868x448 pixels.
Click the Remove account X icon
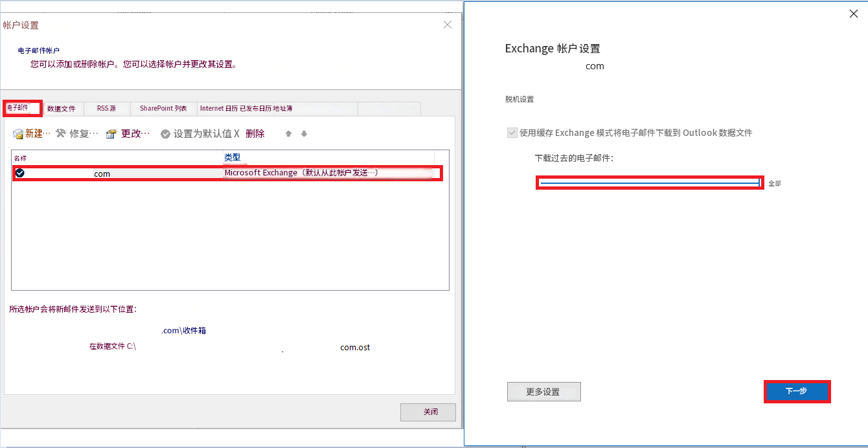coord(237,133)
